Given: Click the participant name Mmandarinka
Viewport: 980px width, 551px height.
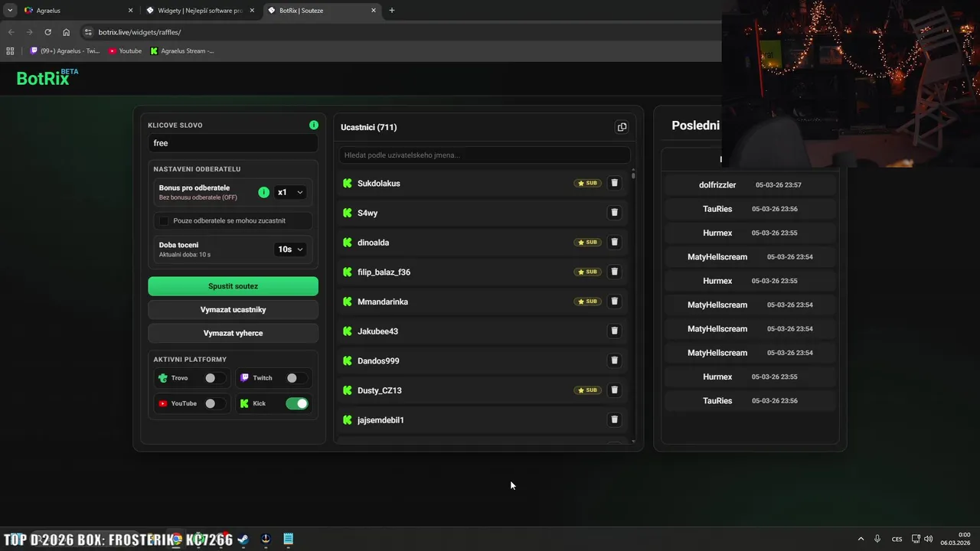Looking at the screenshot, I should 383,302.
